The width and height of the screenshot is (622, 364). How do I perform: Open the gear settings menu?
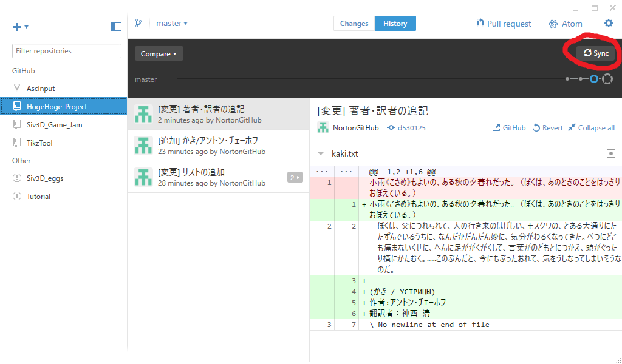click(608, 24)
